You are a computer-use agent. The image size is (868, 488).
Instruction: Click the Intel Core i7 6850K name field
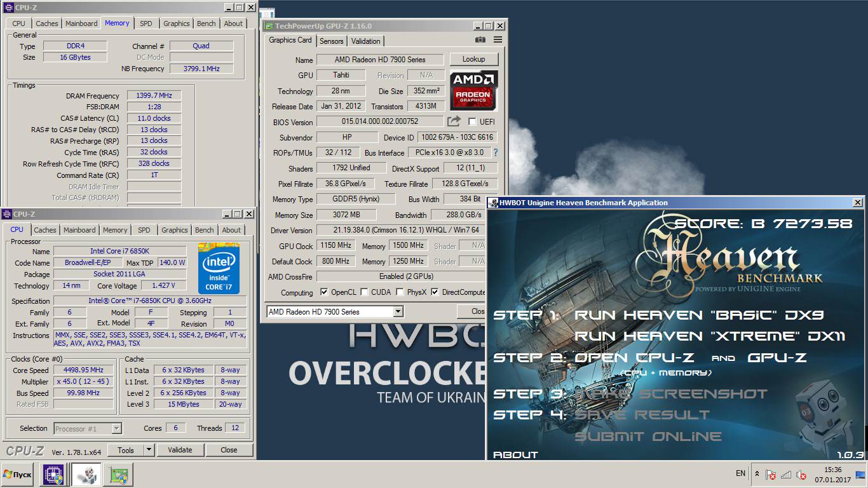pos(119,251)
